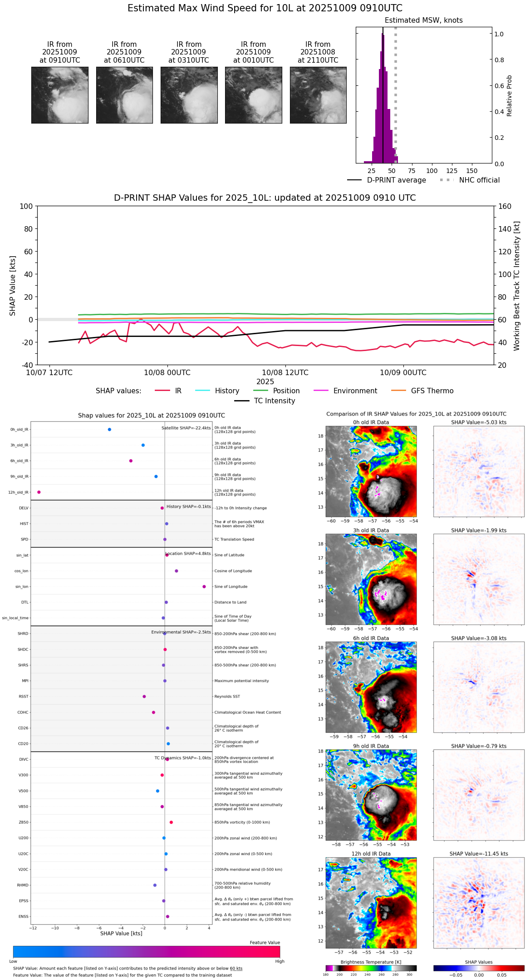Click the 0h old IR Data image
Image resolution: width=530 pixels, height=980 pixels.
[371, 471]
